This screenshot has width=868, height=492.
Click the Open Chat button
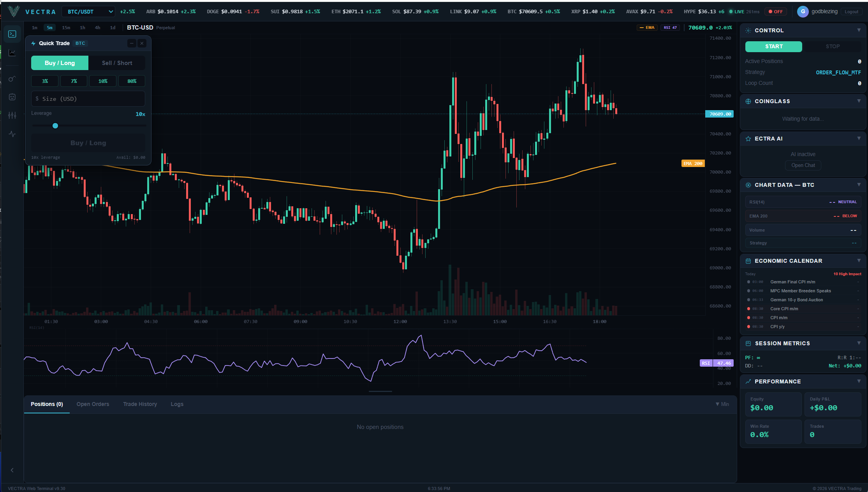pos(803,165)
